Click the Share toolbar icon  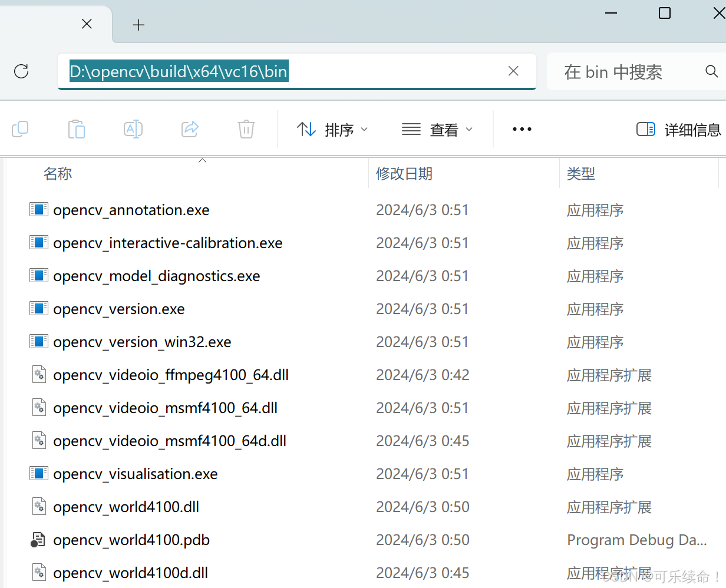[x=190, y=129]
